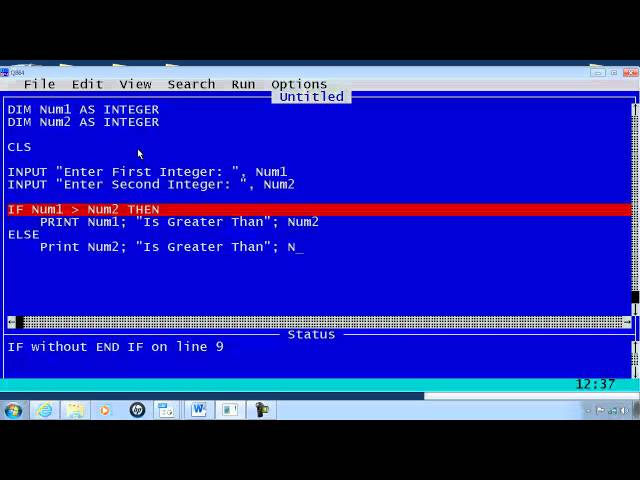Image resolution: width=640 pixels, height=480 pixels.
Task: Show hidden tray icons arrow
Action: [x=588, y=411]
